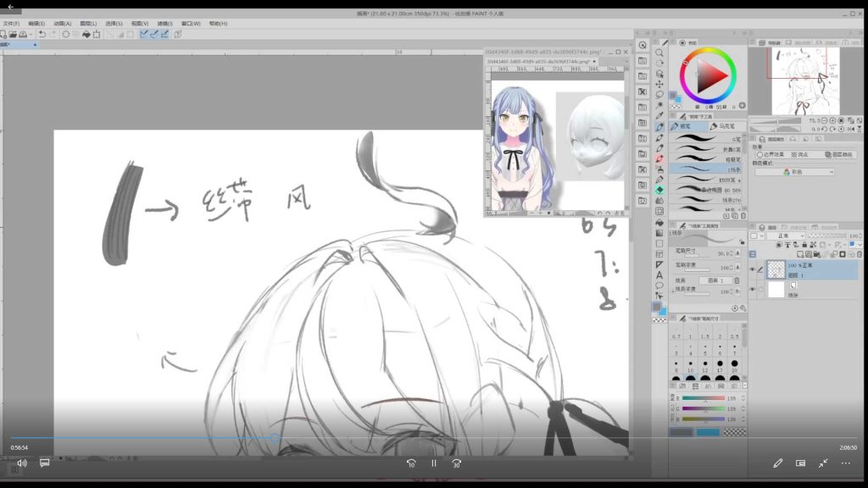Open the Layer (L) menu
The height and width of the screenshot is (488, 868).
click(88, 24)
